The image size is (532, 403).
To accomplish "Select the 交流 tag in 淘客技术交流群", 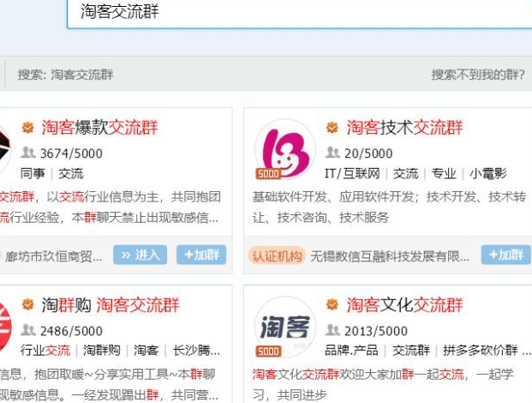I will (405, 173).
